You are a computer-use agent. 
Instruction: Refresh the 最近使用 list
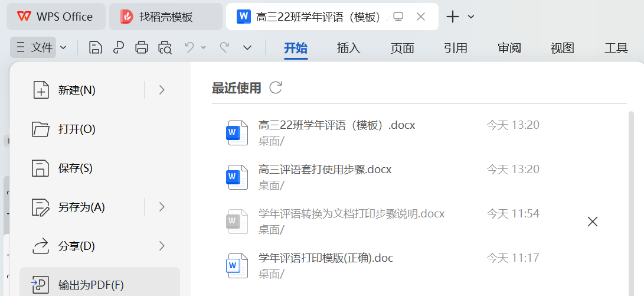coord(276,87)
